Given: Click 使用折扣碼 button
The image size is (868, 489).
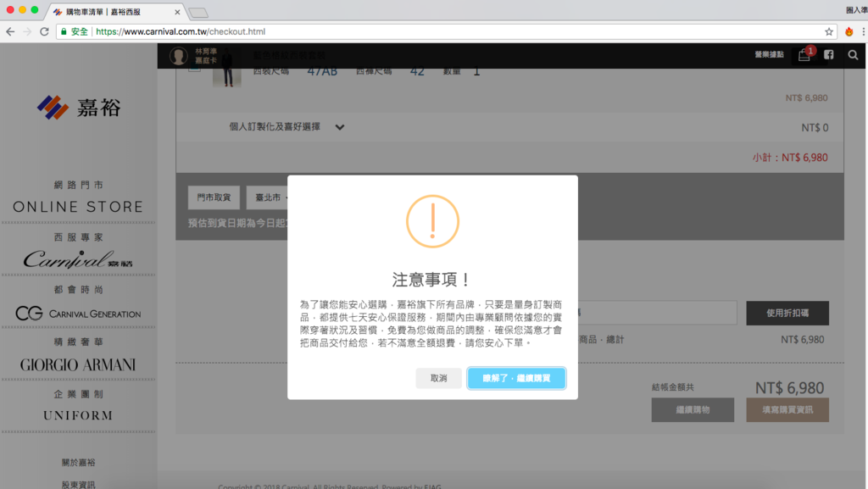Looking at the screenshot, I should pos(787,313).
